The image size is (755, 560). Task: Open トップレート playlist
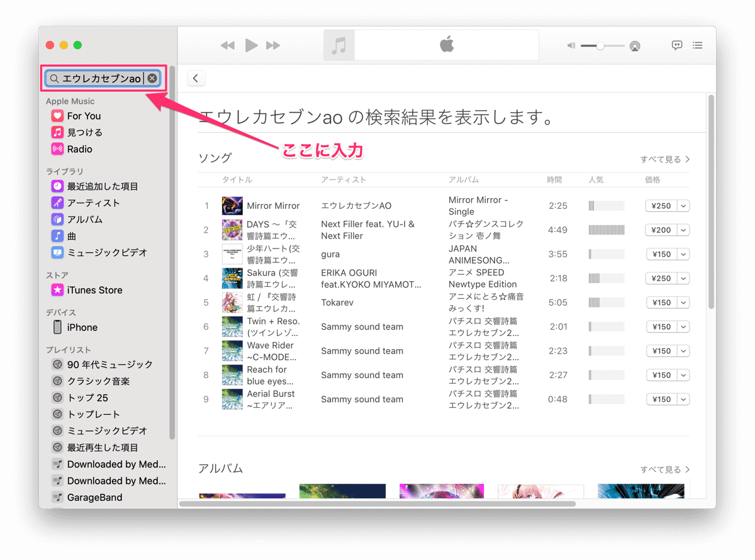pyautogui.click(x=93, y=414)
